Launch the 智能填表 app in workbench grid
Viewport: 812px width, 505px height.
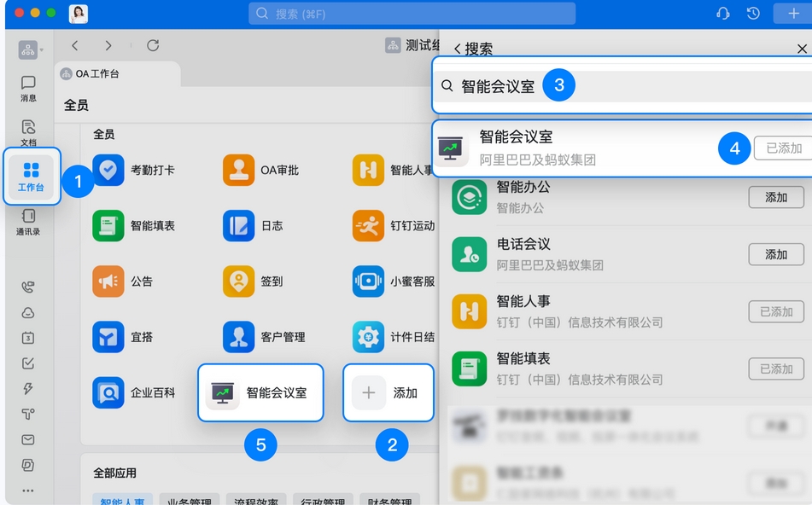coord(133,225)
